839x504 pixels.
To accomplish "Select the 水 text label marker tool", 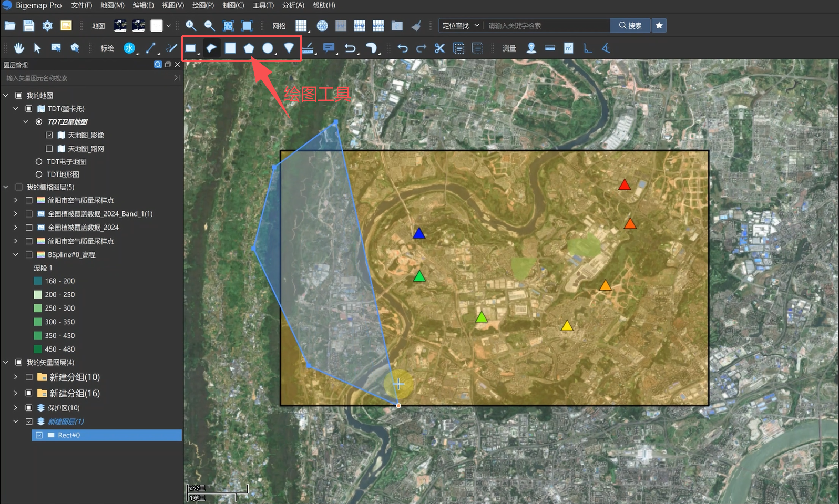I will (x=129, y=48).
